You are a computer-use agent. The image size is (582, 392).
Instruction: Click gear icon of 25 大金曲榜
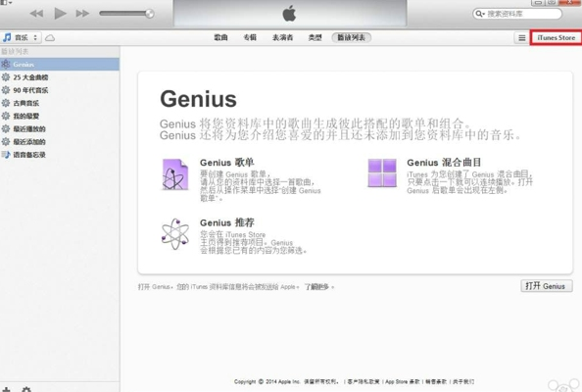(6, 77)
